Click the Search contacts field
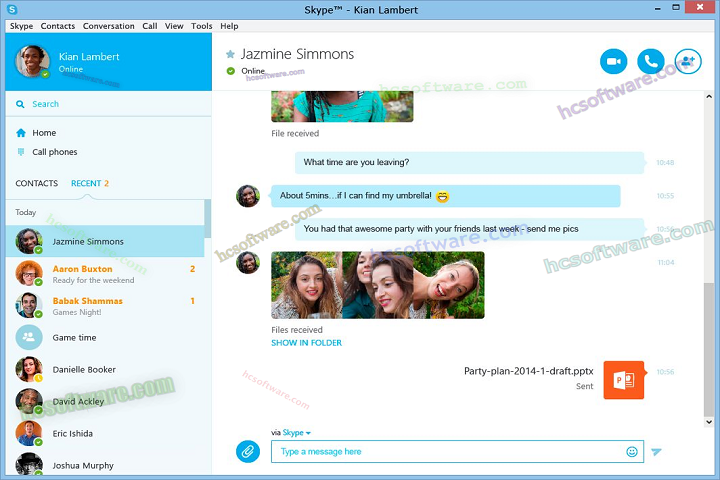 click(110, 104)
